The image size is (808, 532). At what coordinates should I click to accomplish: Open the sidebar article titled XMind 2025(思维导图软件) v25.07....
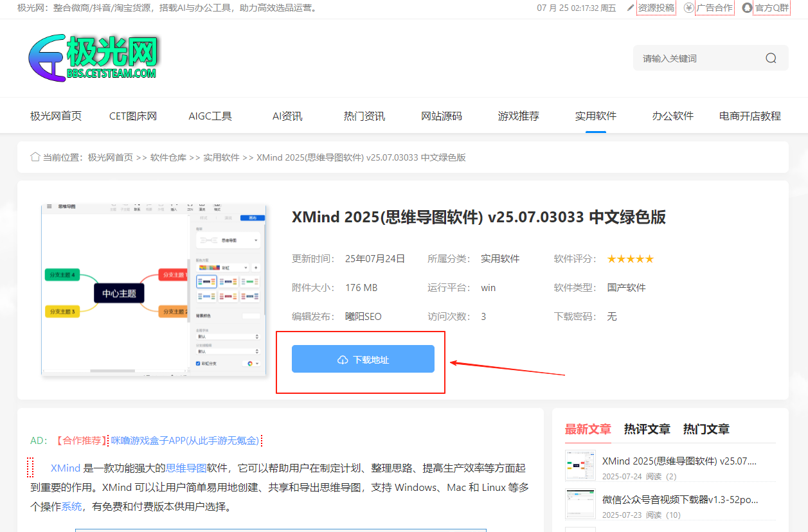pos(679,461)
